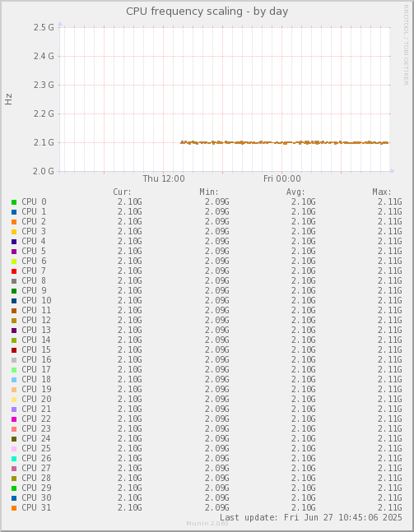This screenshot has height=532, width=414.
Task: Click the 'CPU 15' legend label
Action: 36,349
